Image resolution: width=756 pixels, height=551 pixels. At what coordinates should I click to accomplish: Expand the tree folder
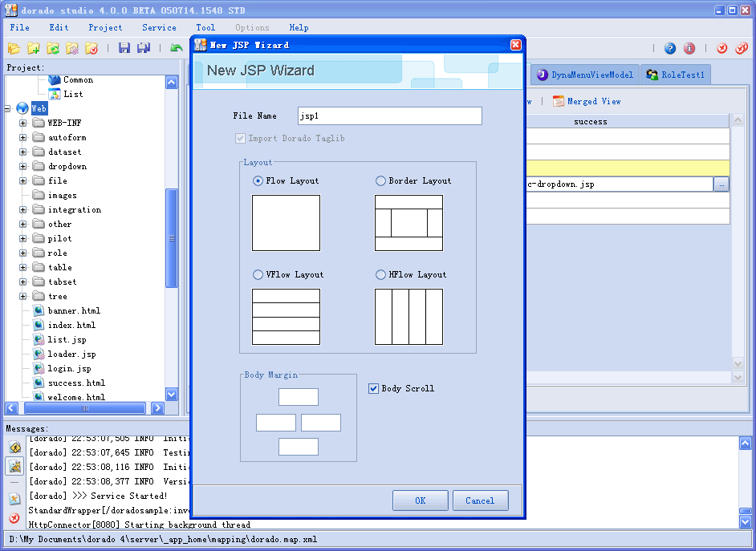22,296
